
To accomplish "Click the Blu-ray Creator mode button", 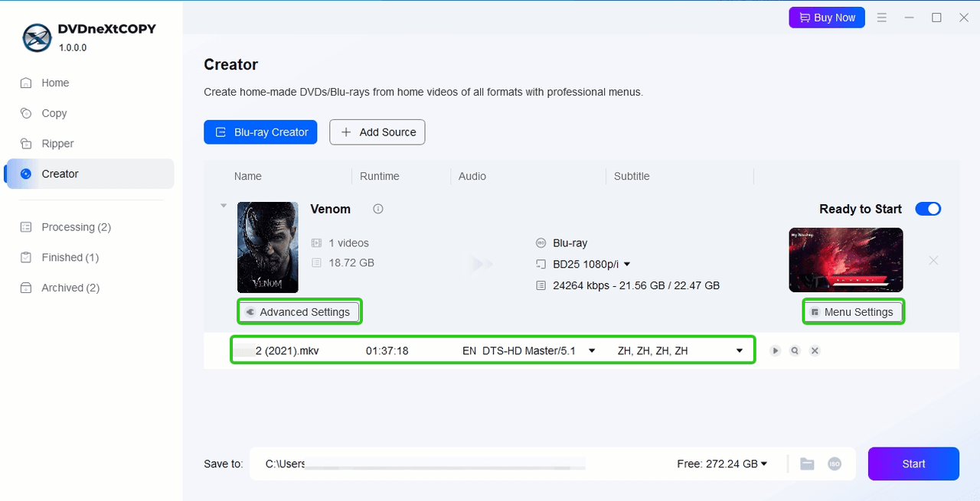I will click(x=260, y=132).
